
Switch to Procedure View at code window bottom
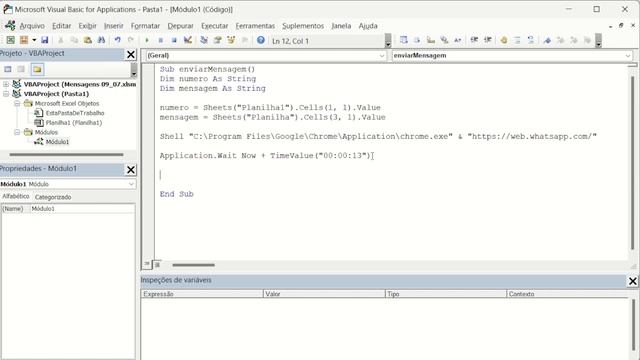(x=147, y=264)
